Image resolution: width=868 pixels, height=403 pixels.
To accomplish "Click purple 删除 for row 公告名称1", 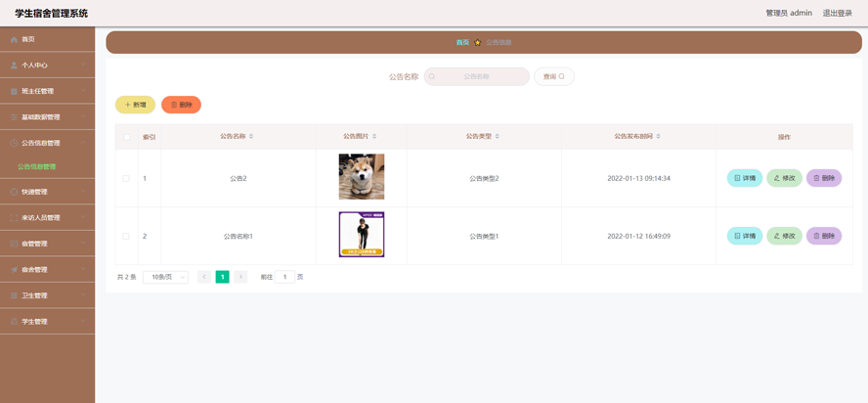I will pyautogui.click(x=824, y=236).
